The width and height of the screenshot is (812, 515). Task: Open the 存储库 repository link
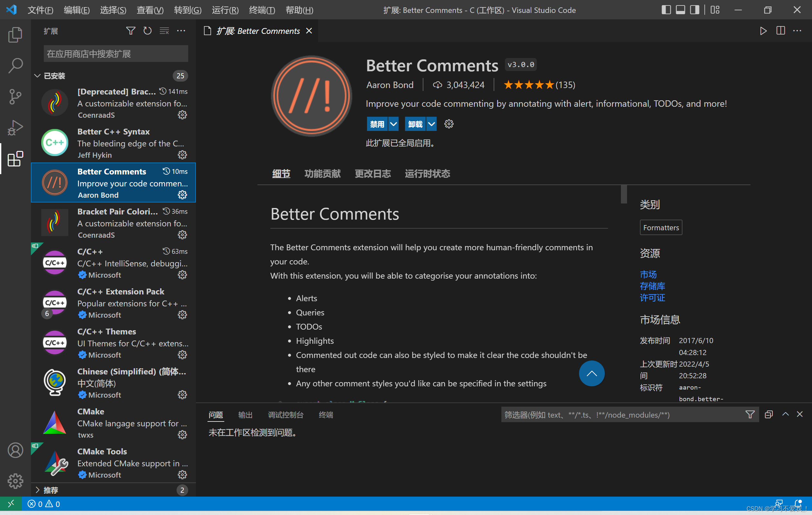tap(652, 286)
